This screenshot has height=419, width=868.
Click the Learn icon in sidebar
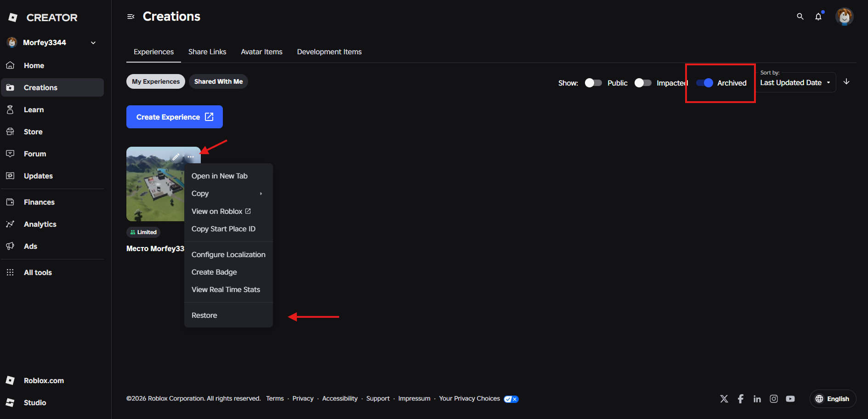point(10,109)
